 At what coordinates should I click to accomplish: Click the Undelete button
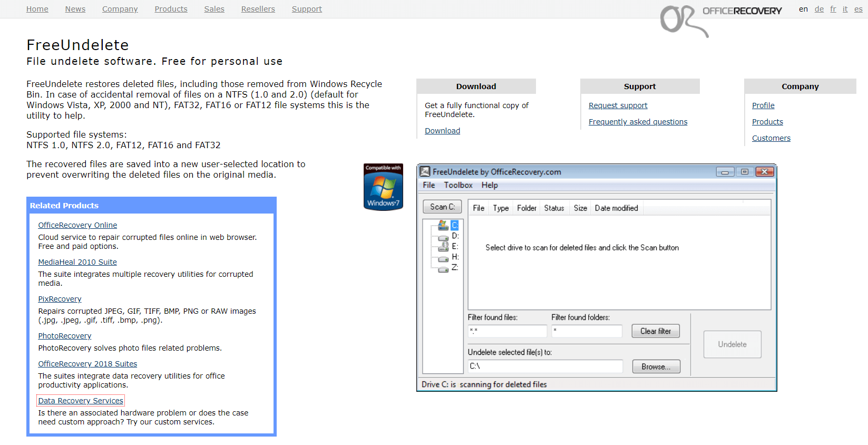(732, 344)
